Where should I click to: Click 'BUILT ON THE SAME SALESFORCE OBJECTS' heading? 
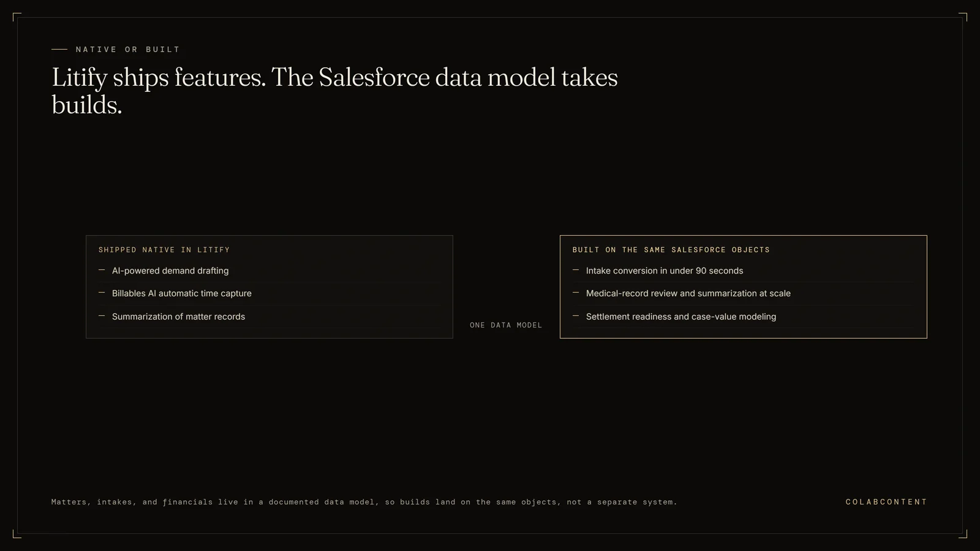point(671,250)
